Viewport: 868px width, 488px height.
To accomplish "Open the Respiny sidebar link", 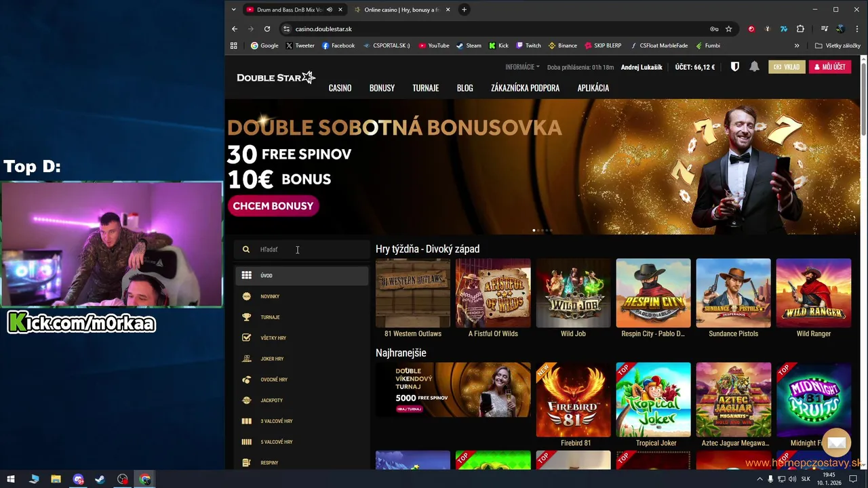I will tap(269, 463).
